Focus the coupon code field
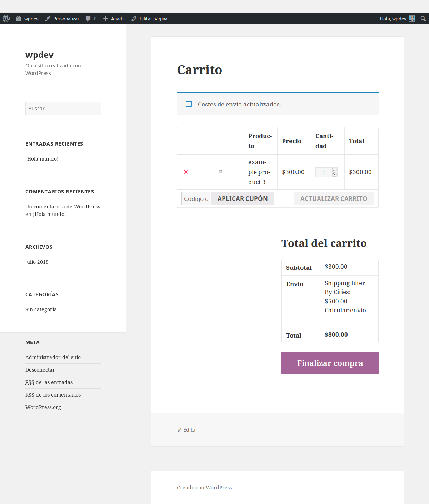Viewport: 429px width, 504px height. [x=196, y=198]
